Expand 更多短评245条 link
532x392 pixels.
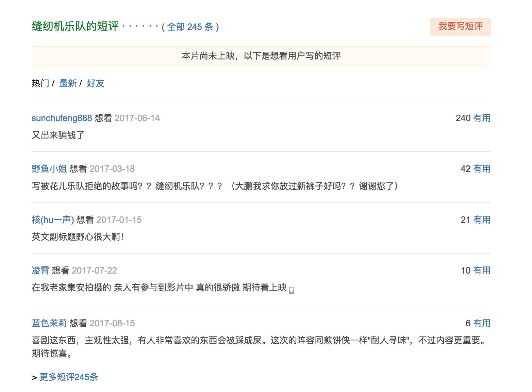(x=69, y=377)
